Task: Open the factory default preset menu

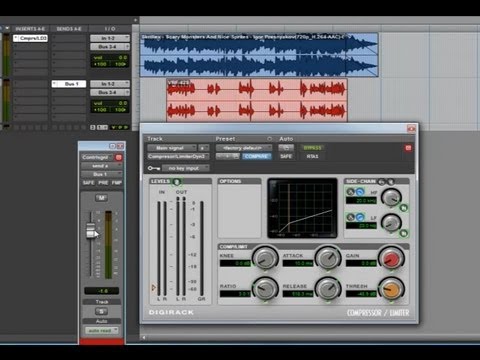Action: [x=244, y=148]
